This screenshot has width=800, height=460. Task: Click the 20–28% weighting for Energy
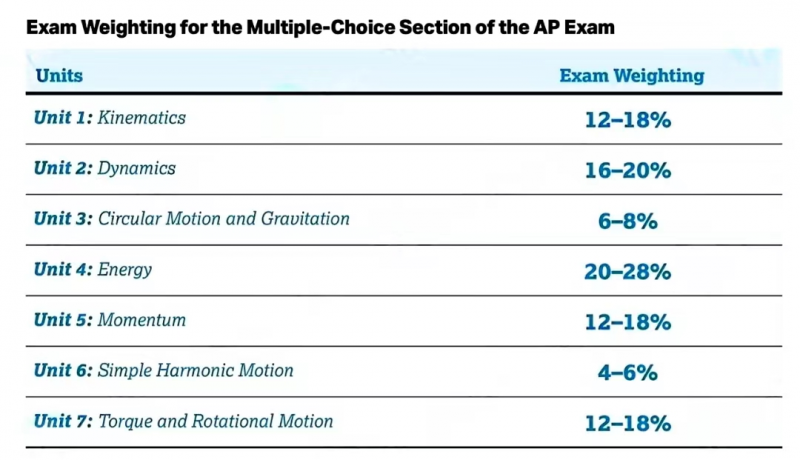(x=628, y=271)
